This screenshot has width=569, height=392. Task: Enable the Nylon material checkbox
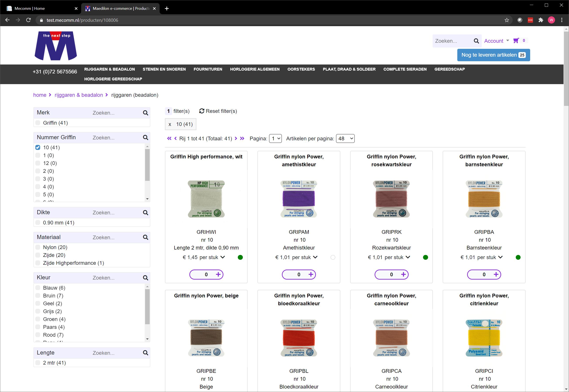click(38, 247)
